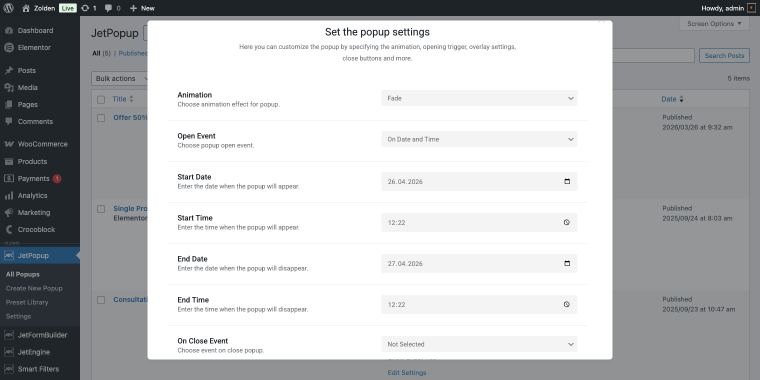Click the Start Date input field
Image resolution: width=760 pixels, height=380 pixels.
coord(479,181)
